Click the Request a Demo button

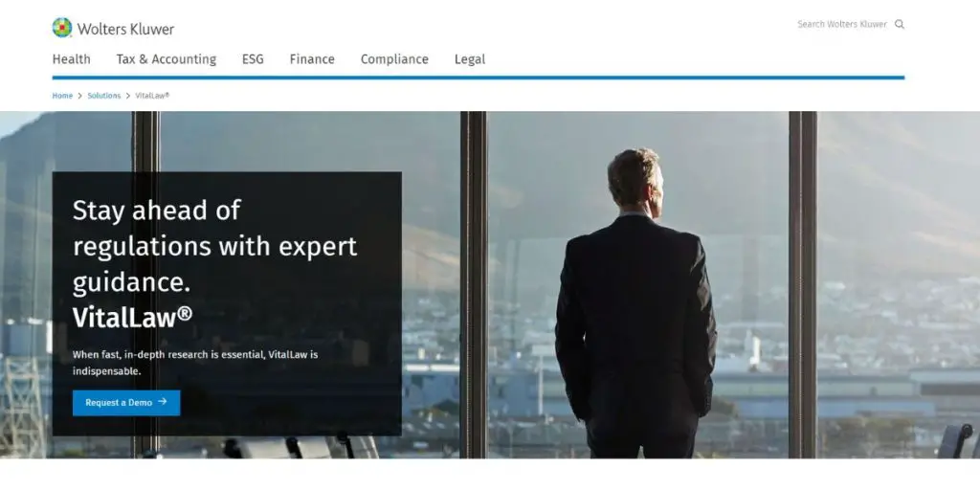pyautogui.click(x=126, y=403)
